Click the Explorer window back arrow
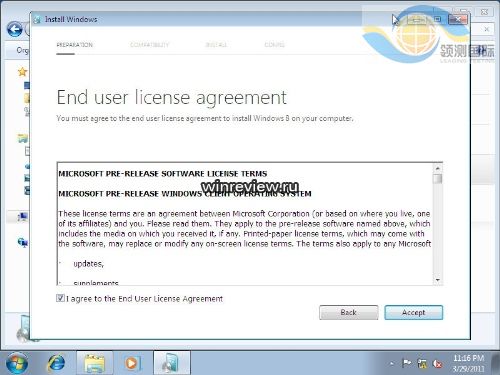 click(x=15, y=30)
